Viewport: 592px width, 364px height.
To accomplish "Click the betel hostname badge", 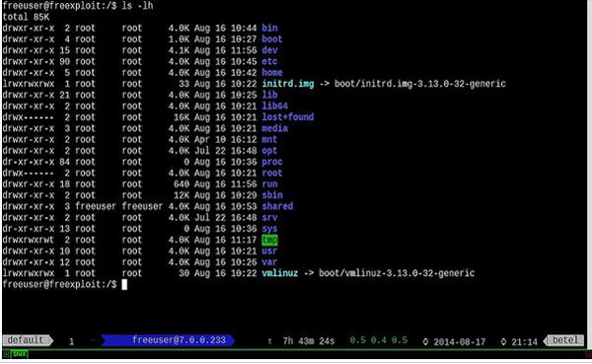I will [x=563, y=340].
